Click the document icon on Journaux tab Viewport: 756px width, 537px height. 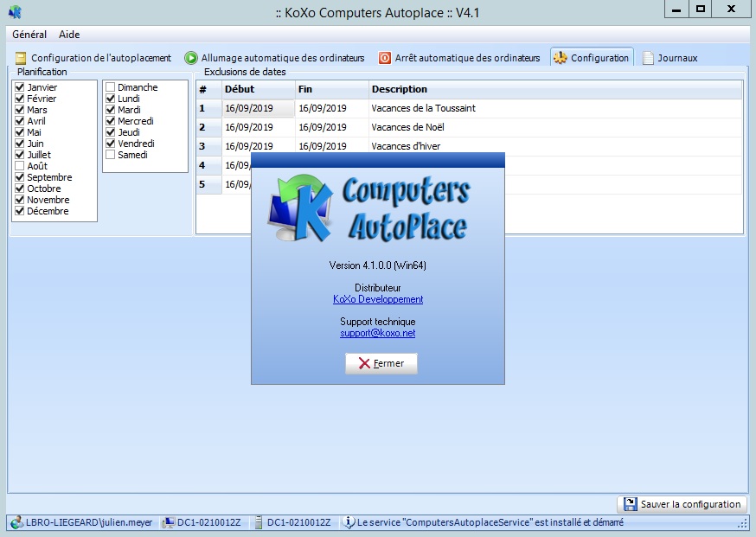pyautogui.click(x=649, y=58)
